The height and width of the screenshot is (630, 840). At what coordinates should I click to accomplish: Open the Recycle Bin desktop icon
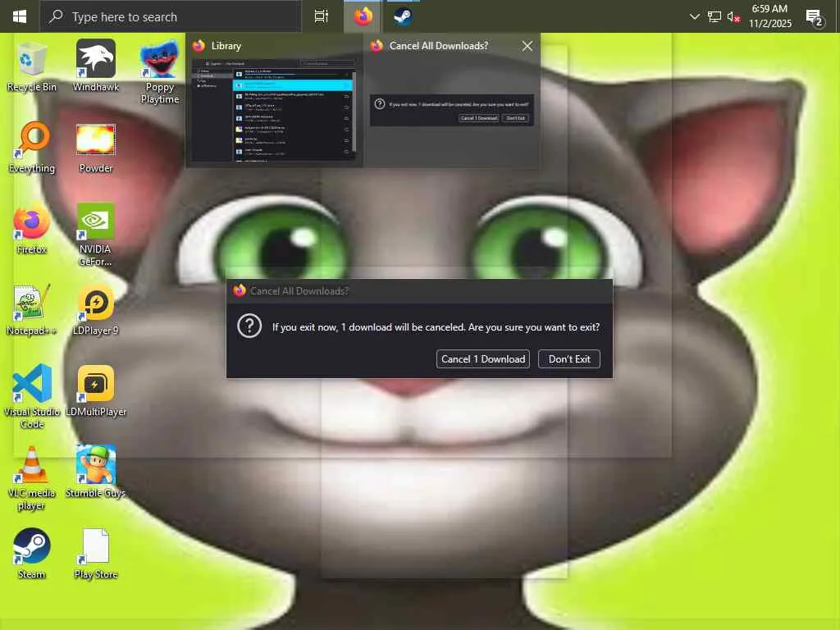coord(32,66)
